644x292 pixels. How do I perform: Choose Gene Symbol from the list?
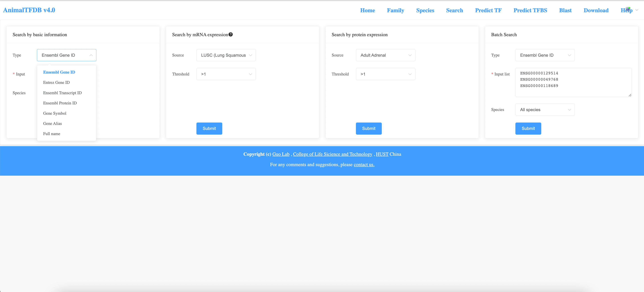pyautogui.click(x=55, y=113)
